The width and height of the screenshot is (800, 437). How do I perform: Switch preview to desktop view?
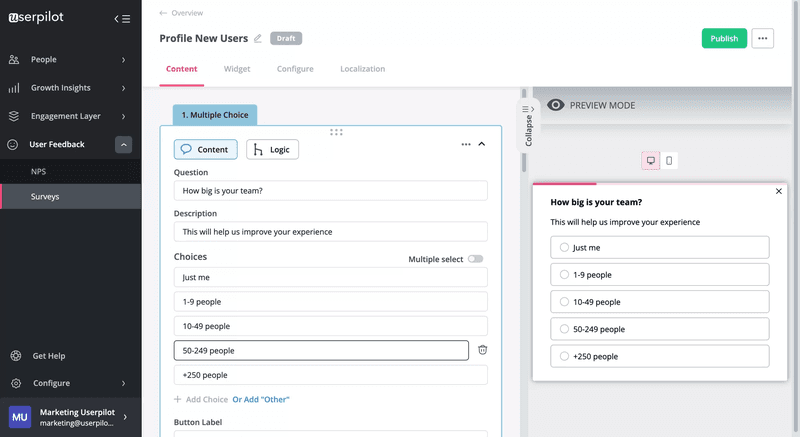coord(651,161)
